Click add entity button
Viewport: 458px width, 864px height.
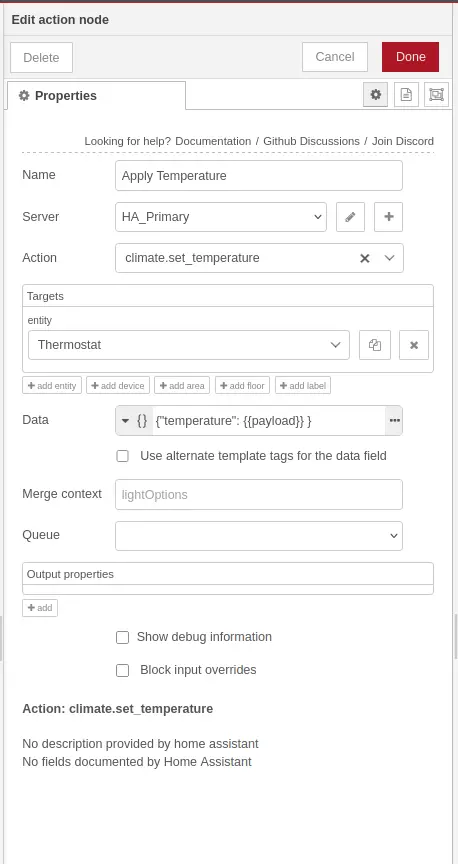[x=52, y=386]
